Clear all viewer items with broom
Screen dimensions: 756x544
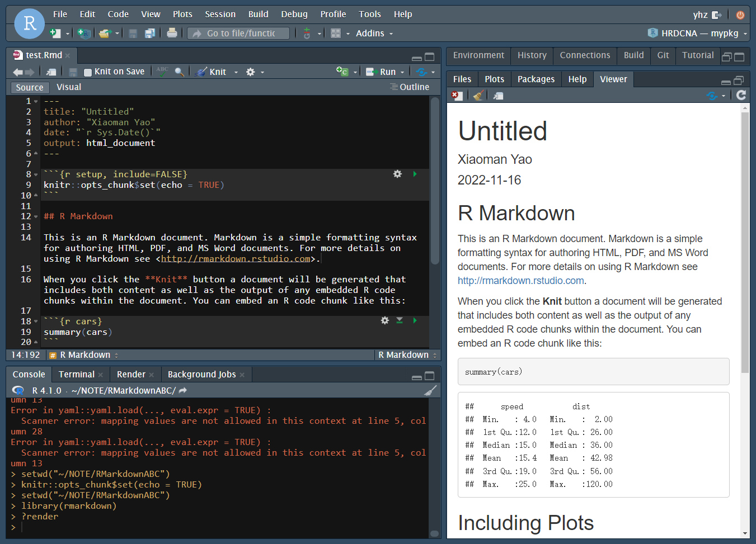478,96
